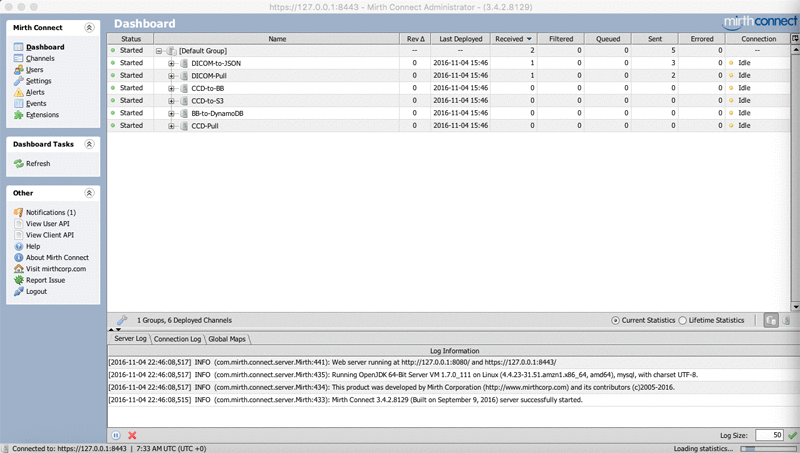Viewport: 800px width, 453px height.
Task: Open the Notifications icon
Action: [18, 212]
